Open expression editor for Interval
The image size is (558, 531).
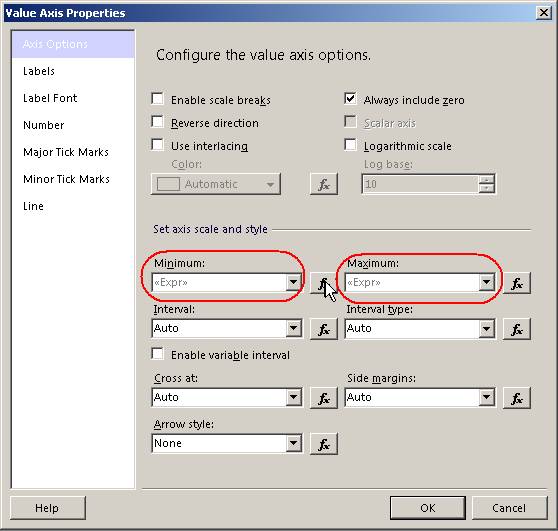pyautogui.click(x=323, y=329)
